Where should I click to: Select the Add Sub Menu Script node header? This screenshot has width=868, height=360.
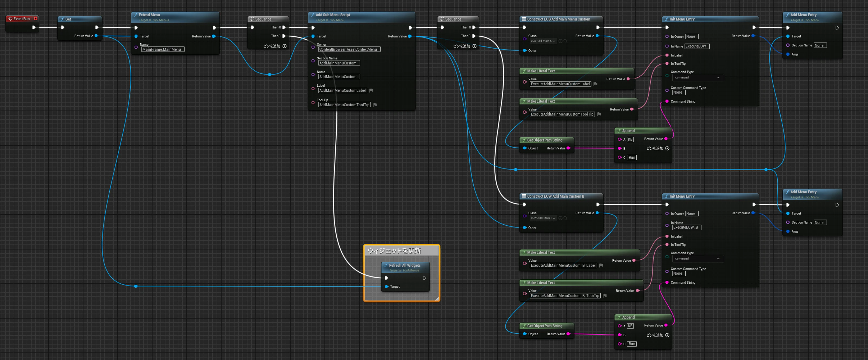(x=362, y=17)
